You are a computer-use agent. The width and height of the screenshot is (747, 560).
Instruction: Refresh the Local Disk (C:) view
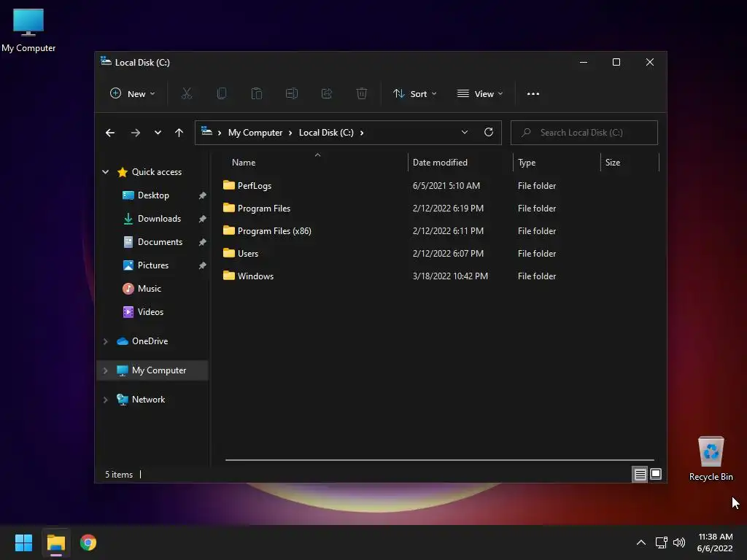488,133
